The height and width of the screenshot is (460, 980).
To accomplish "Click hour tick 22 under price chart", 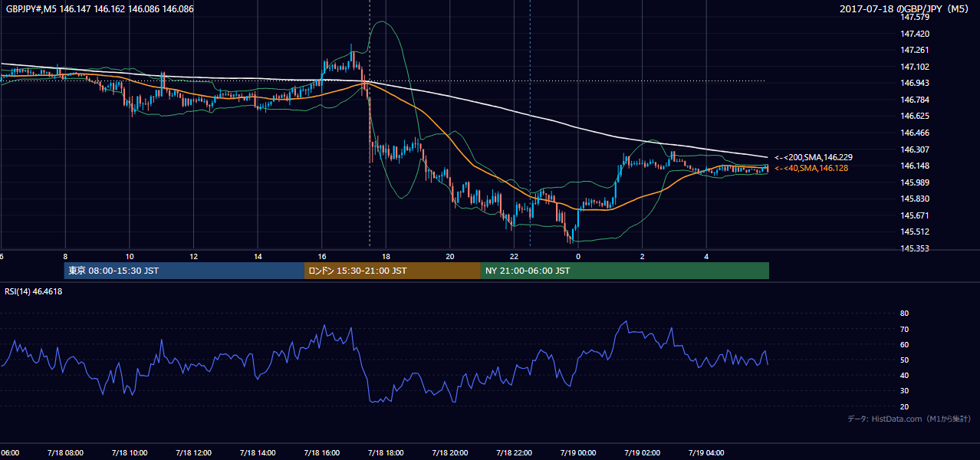I will tap(514, 256).
